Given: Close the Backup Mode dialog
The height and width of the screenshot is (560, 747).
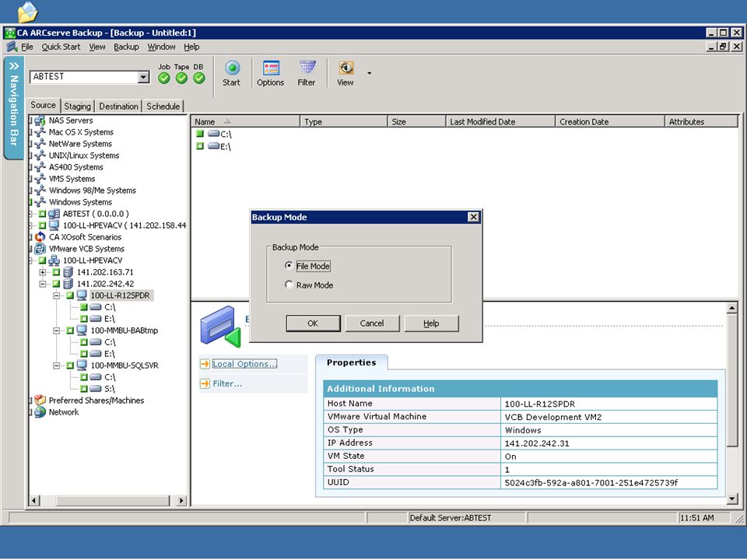Looking at the screenshot, I should pos(473,217).
